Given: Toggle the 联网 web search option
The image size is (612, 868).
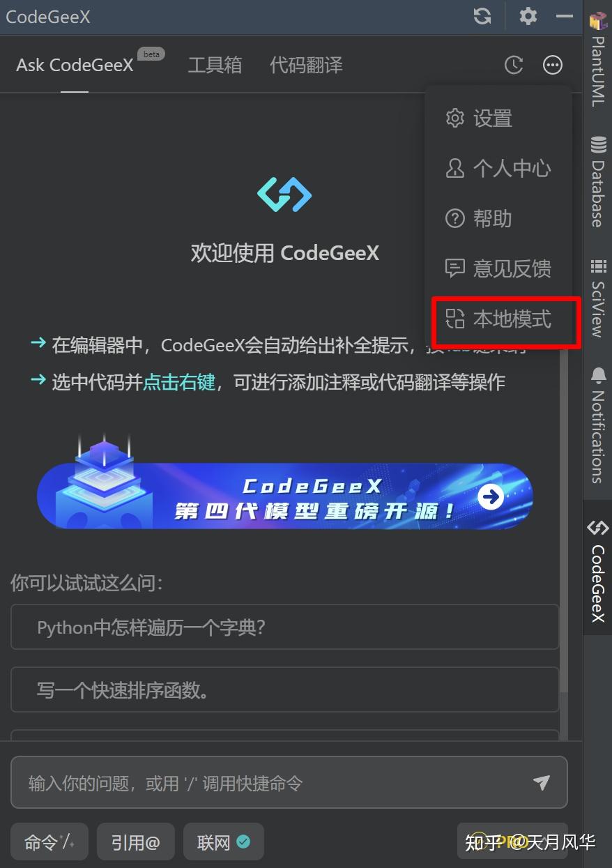Looking at the screenshot, I should [x=224, y=842].
